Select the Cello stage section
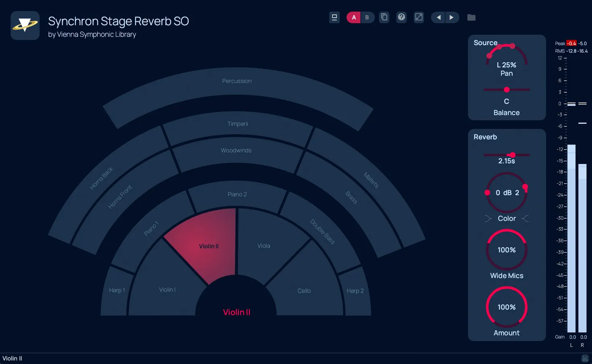Screen dimensions: 592x364 click(x=304, y=291)
